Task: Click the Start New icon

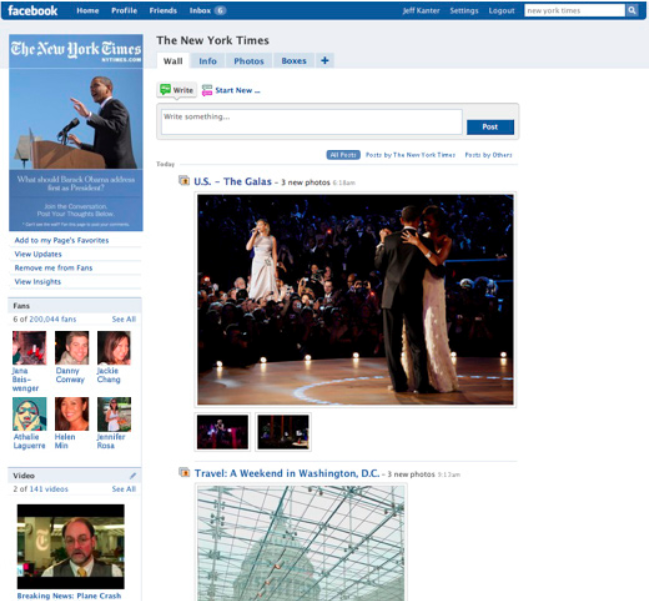Action: (x=207, y=90)
